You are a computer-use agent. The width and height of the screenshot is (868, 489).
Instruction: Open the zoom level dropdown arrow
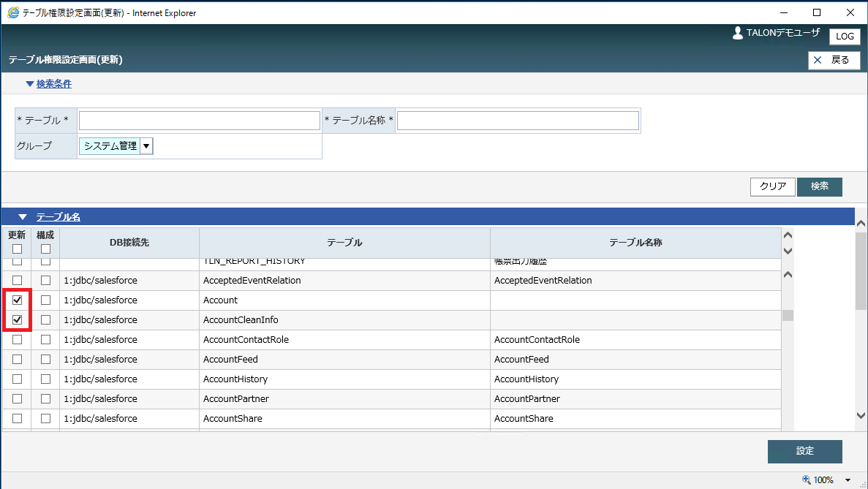click(848, 480)
